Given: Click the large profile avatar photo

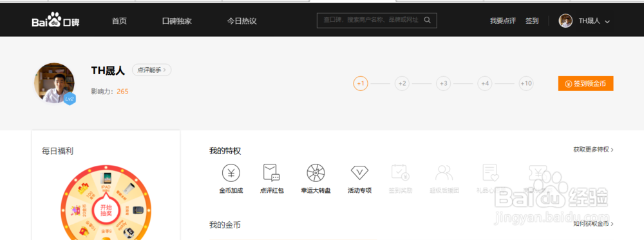Looking at the screenshot, I should pos(54,83).
